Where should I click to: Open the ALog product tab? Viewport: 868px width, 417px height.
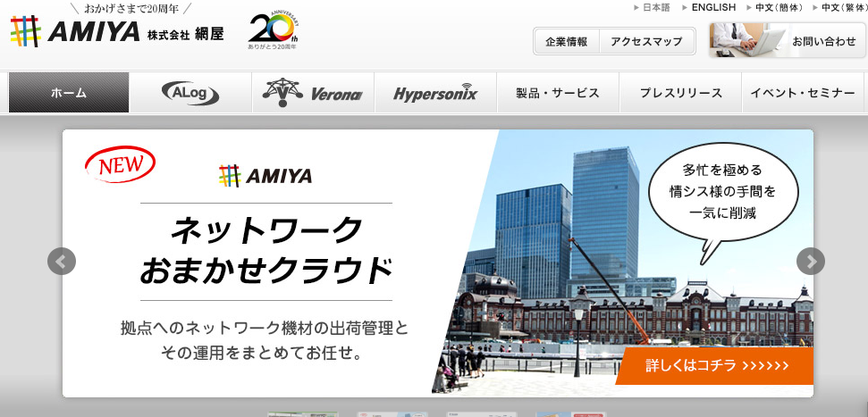tap(190, 93)
